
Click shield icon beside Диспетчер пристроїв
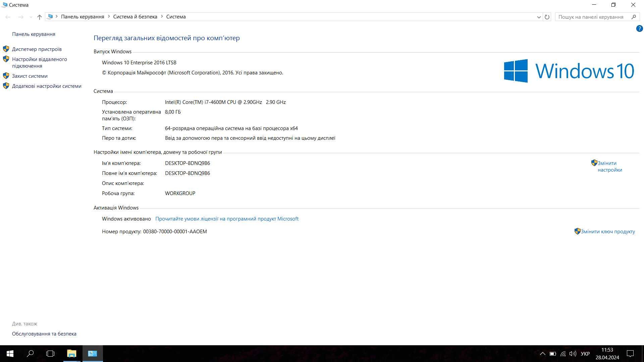[x=6, y=49]
